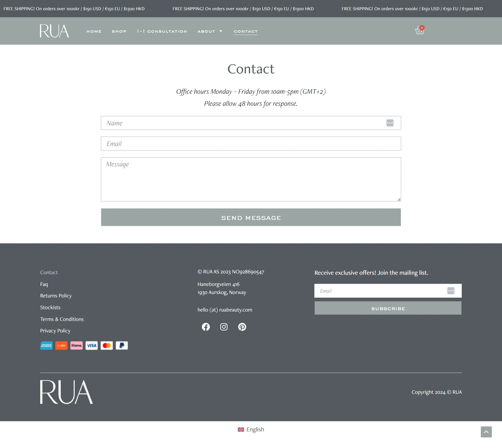This screenshot has height=448, width=502.
Task: Open the shopping cart icon
Action: [x=419, y=31]
